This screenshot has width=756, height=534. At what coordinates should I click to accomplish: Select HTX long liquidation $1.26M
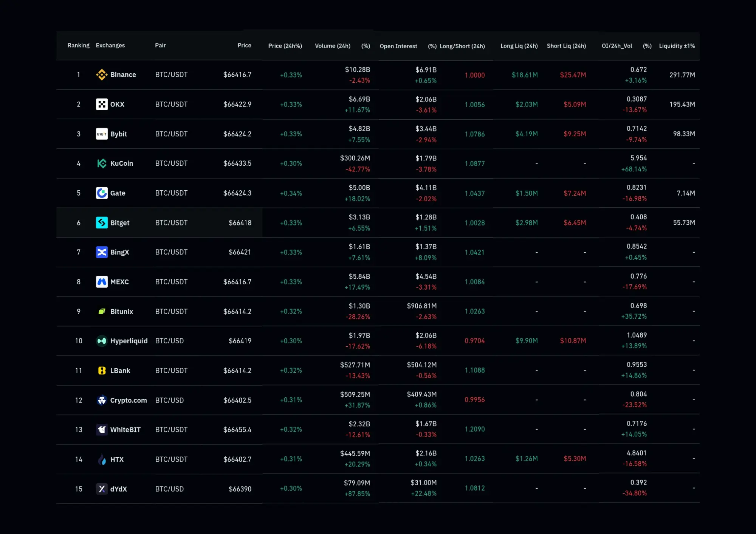[x=527, y=458]
